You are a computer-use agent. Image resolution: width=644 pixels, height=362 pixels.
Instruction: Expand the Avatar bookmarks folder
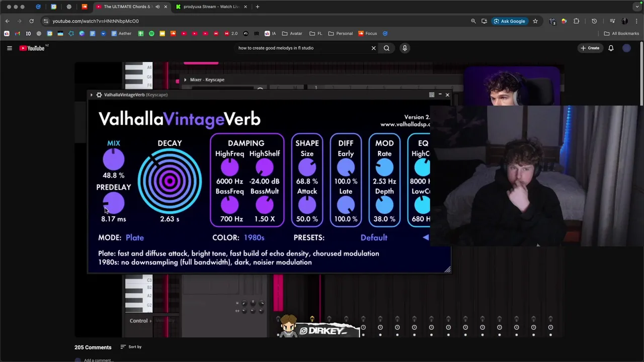tap(292, 34)
